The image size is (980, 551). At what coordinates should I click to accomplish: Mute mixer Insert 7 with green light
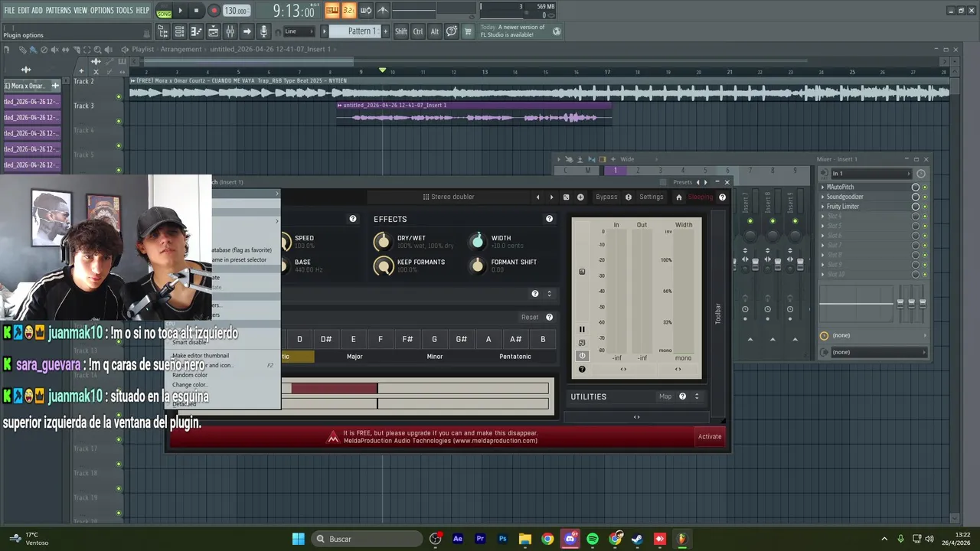point(750,221)
